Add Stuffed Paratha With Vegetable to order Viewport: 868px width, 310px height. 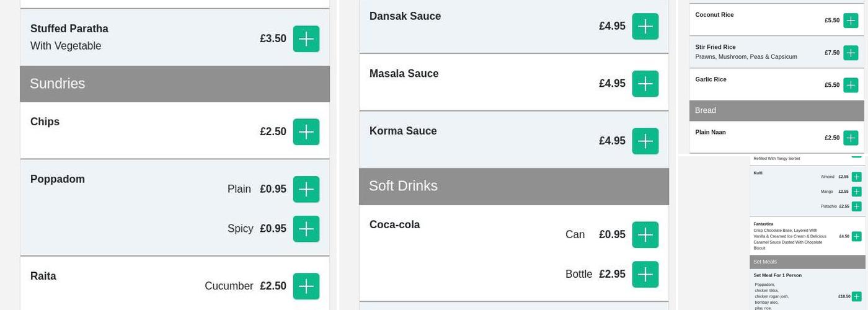pos(306,39)
